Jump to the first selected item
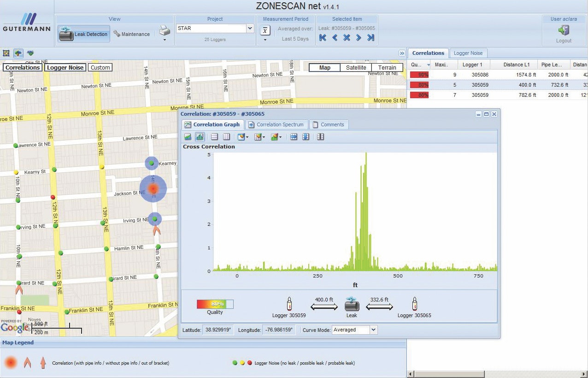 (323, 38)
